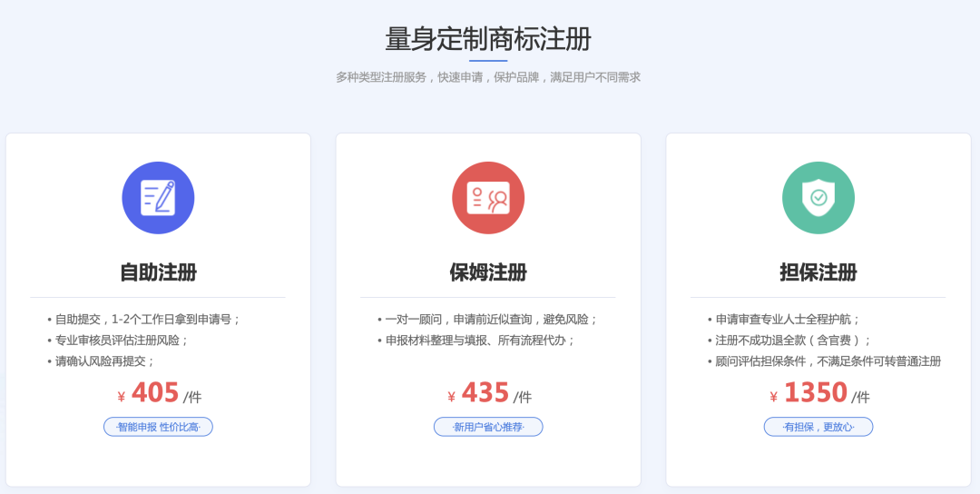Click the blue self-service registration pencil icon
Viewport: 980px width, 494px height.
tap(158, 198)
